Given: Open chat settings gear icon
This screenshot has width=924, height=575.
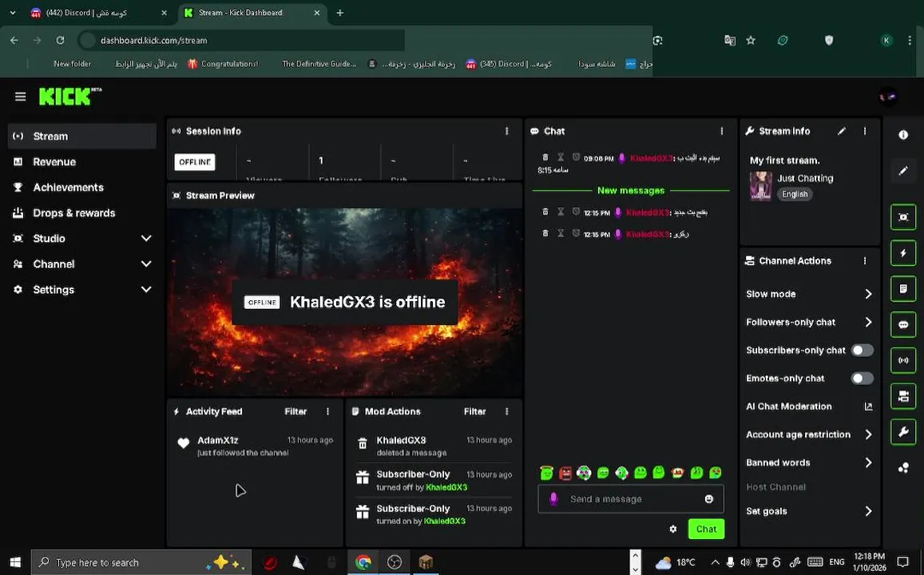Looking at the screenshot, I should coord(673,529).
